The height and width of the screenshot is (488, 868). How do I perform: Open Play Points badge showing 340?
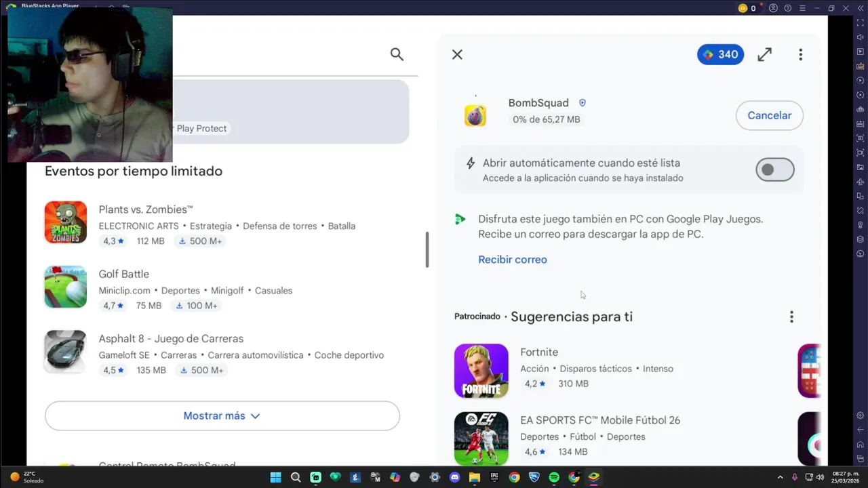coord(720,54)
